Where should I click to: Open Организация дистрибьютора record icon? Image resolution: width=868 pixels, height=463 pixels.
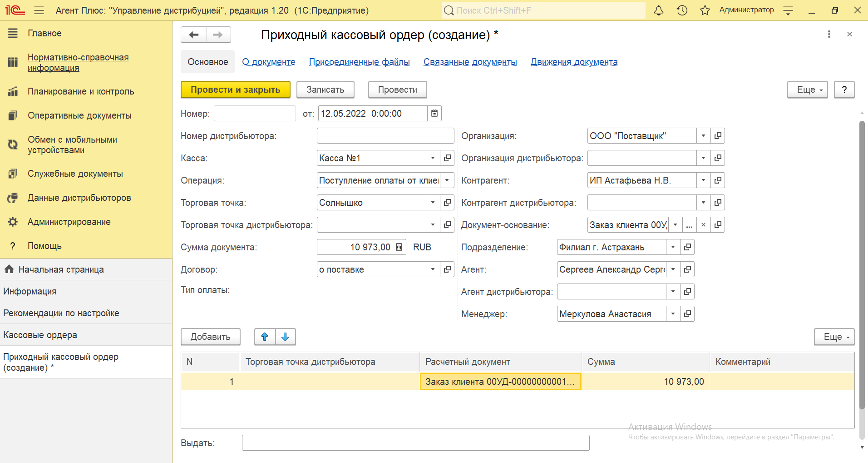pyautogui.click(x=718, y=158)
